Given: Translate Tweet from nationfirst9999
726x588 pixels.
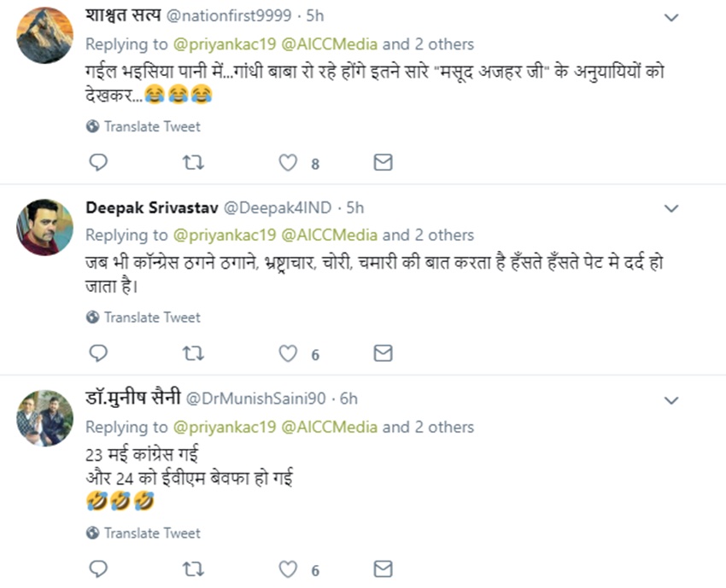Looking at the screenshot, I should click(x=143, y=126).
